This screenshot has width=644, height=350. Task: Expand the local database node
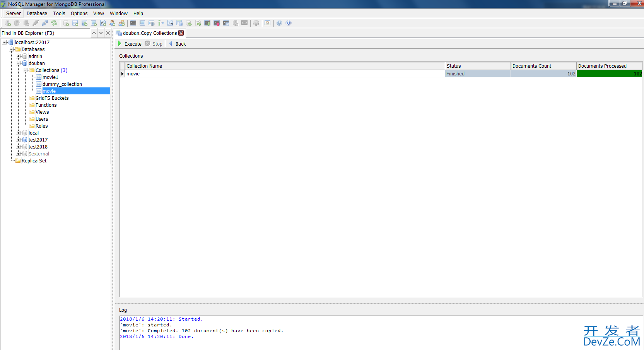[x=19, y=133]
